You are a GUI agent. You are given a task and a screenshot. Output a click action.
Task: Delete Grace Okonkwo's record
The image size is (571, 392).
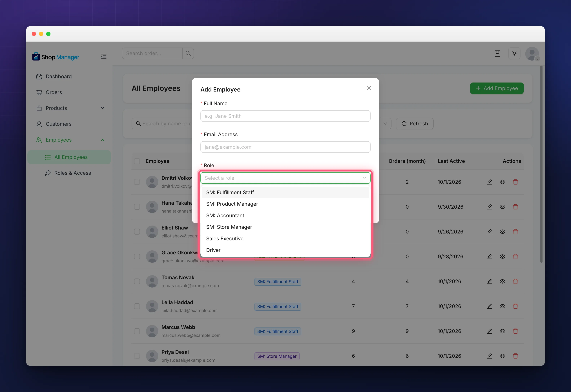[515, 256]
